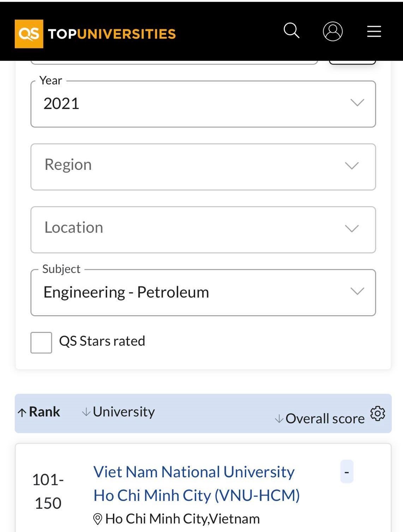Click the QS TopUniversities logo
Image resolution: width=403 pixels, height=532 pixels.
pos(95,34)
